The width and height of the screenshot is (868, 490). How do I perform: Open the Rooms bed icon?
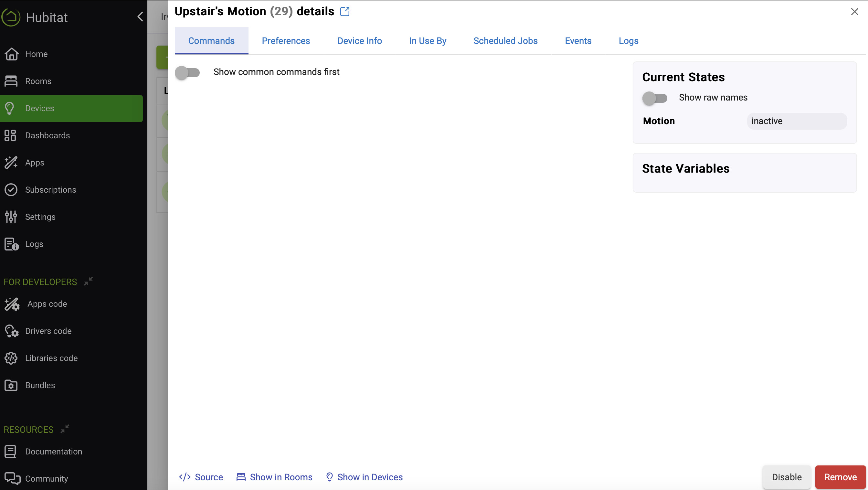point(11,81)
